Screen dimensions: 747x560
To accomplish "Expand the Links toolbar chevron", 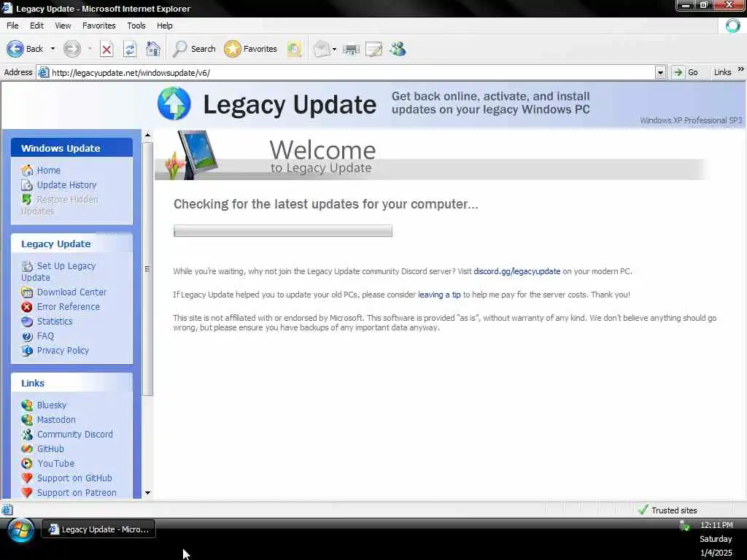I will (x=741, y=69).
